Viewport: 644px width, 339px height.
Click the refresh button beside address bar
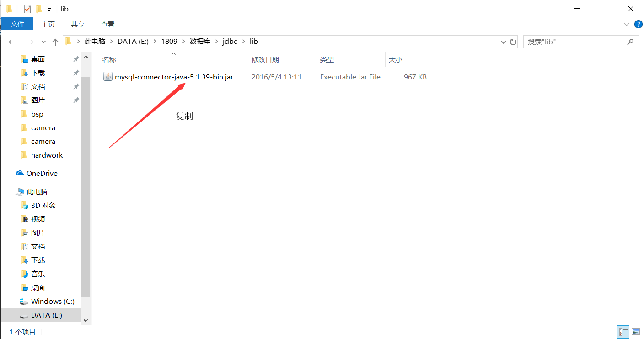point(513,42)
